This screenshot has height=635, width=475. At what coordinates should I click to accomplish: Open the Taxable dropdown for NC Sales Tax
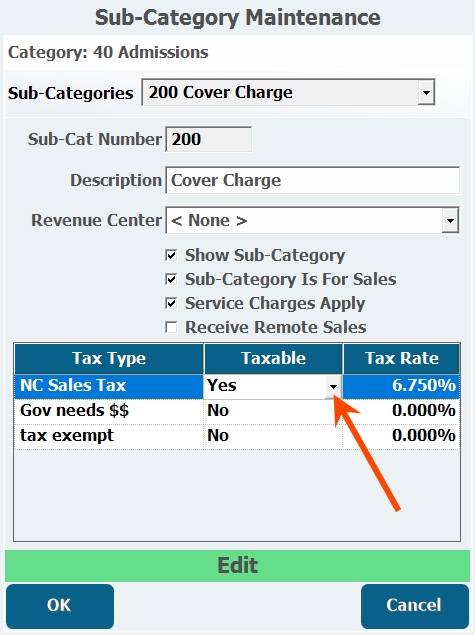[x=333, y=386]
